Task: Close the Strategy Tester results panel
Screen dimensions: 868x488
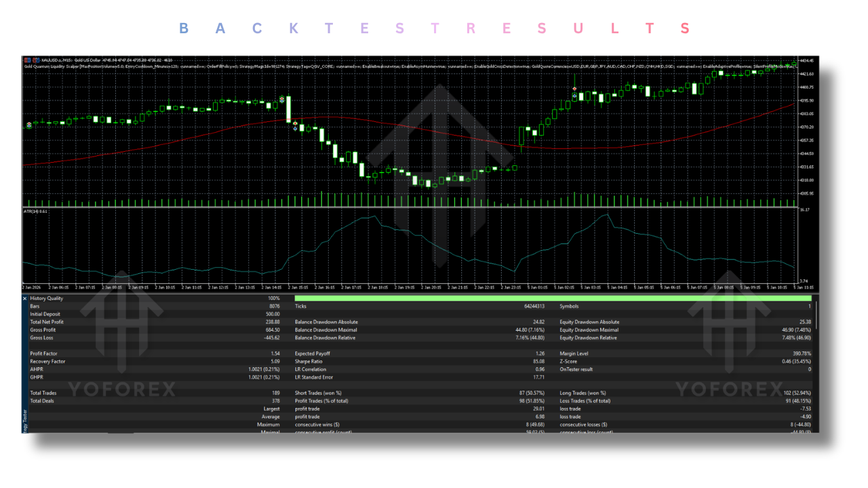Action: coord(25,298)
